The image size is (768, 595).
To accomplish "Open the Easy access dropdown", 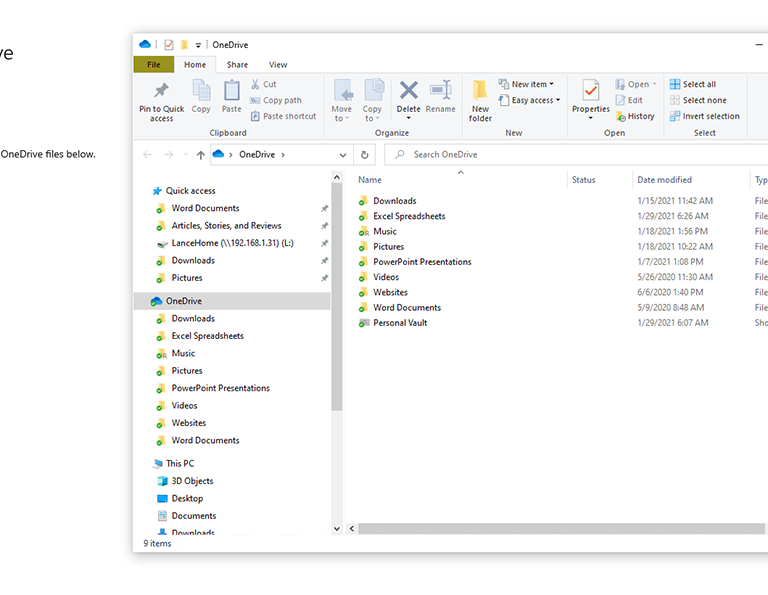I will point(558,100).
